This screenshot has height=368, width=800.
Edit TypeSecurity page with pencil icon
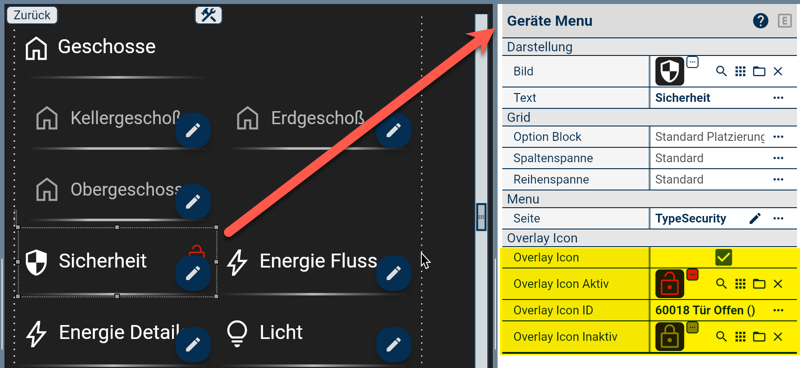(x=755, y=218)
